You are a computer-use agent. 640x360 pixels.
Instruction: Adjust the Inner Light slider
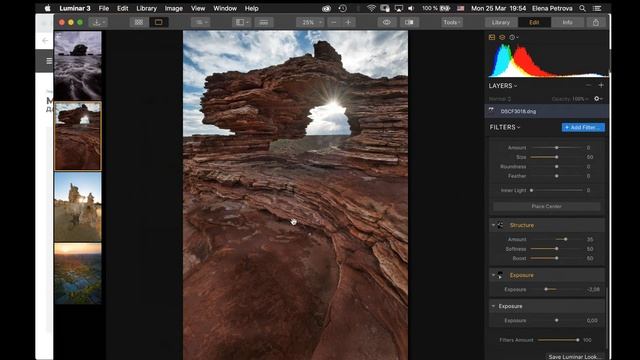click(557, 190)
